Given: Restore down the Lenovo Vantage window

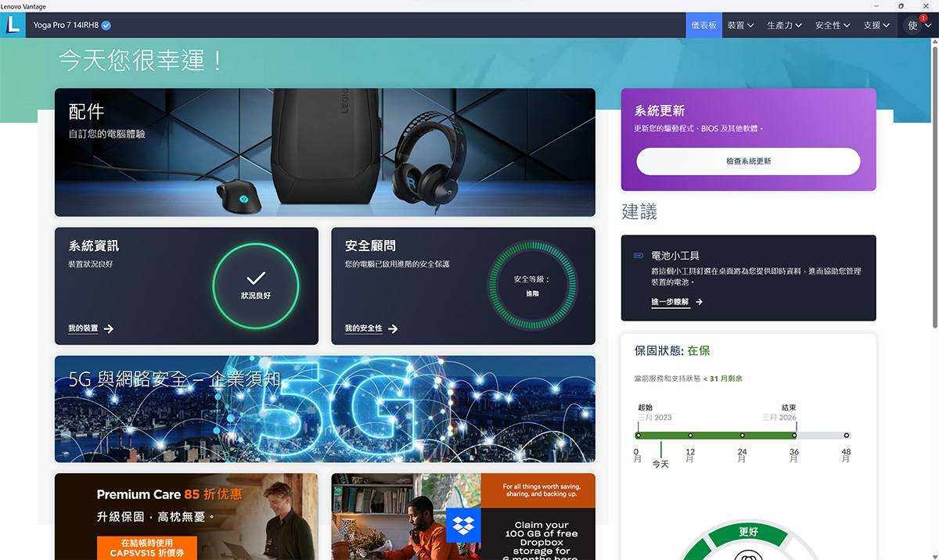Looking at the screenshot, I should (901, 5).
